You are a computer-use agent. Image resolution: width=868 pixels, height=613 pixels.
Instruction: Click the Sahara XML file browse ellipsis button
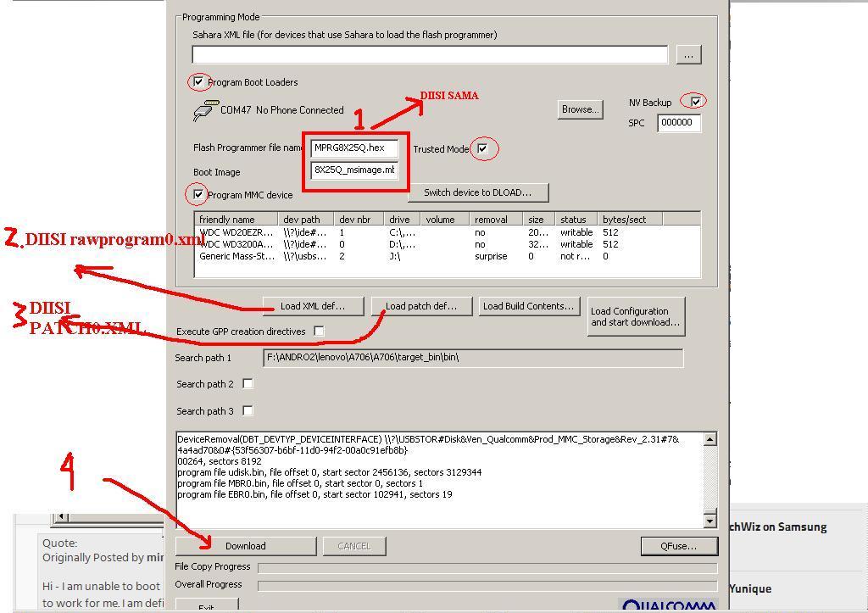pos(688,55)
